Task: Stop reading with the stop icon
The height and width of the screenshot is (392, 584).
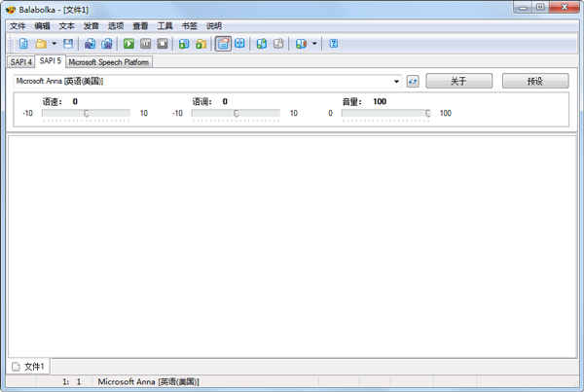Action: 163,44
